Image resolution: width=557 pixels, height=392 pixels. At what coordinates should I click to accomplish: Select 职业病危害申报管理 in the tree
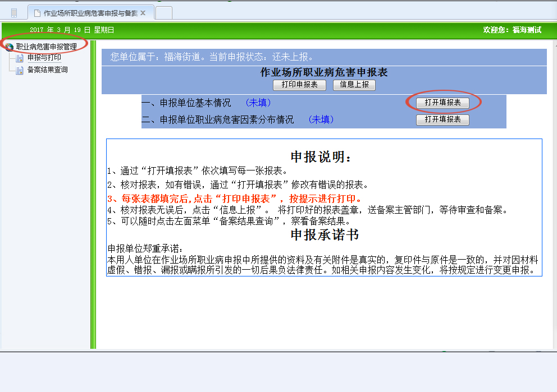46,47
